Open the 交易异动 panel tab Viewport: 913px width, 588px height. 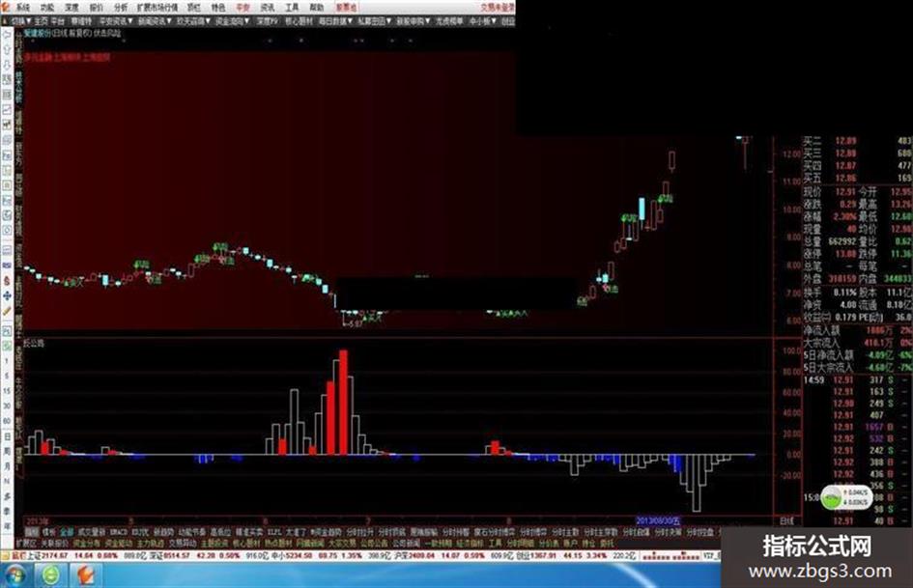181,544
